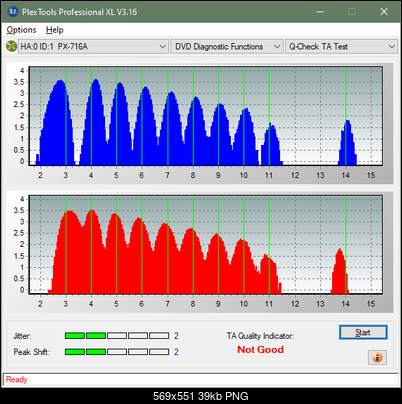Expand the Q-Check TA Test dropdown

point(341,47)
